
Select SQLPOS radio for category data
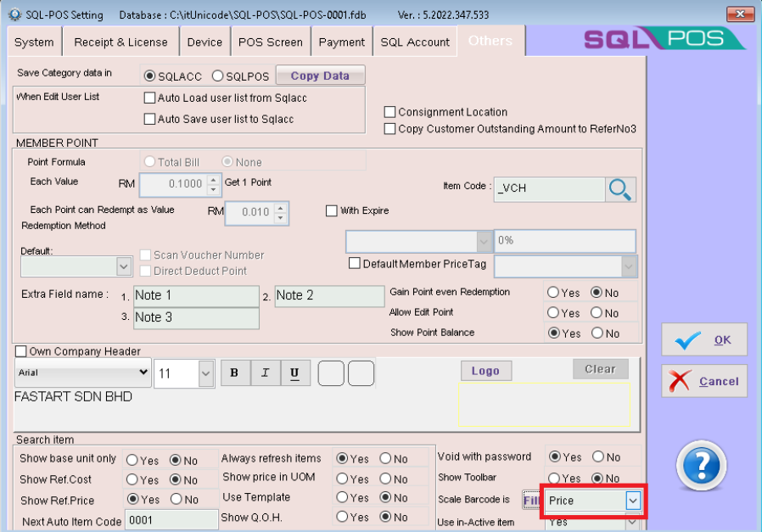(x=217, y=76)
